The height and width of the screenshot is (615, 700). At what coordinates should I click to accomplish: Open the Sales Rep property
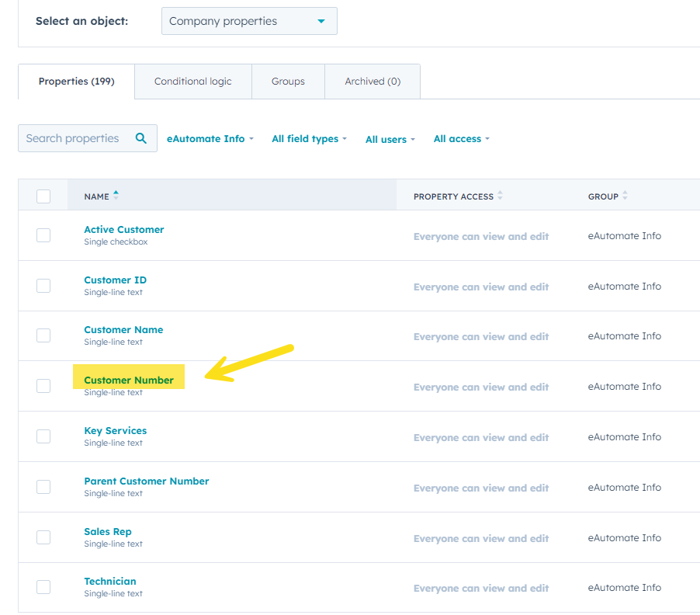(108, 531)
